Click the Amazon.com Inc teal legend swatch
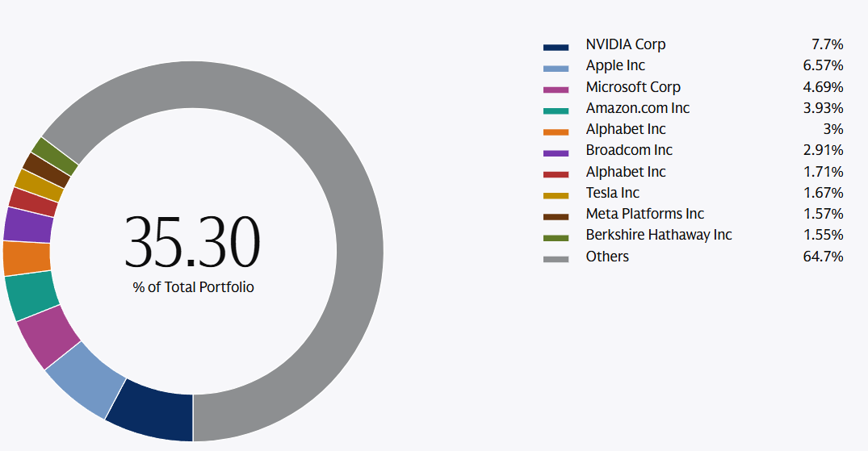This screenshot has height=451, width=868. (x=556, y=111)
